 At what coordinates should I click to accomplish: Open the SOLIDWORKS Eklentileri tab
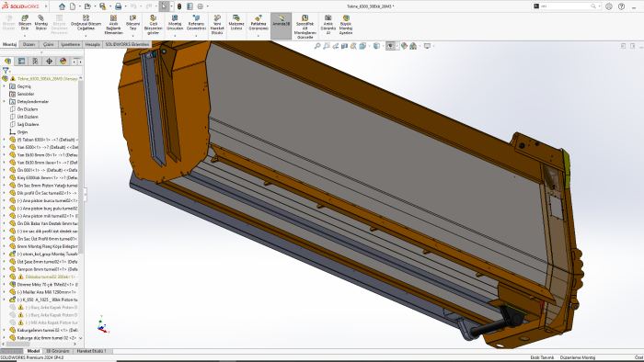tap(127, 44)
